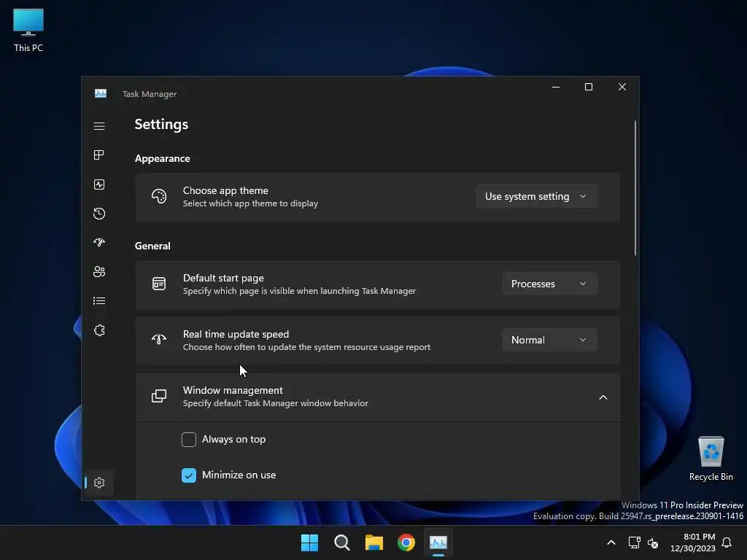
Task: Click the Settings gear in the sidebar
Action: click(x=99, y=483)
